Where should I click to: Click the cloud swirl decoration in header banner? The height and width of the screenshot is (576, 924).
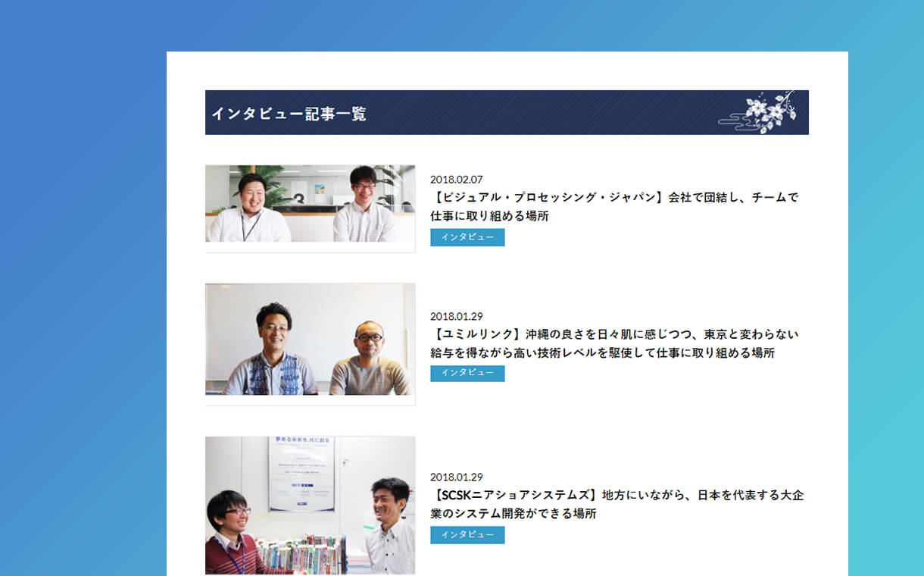732,121
